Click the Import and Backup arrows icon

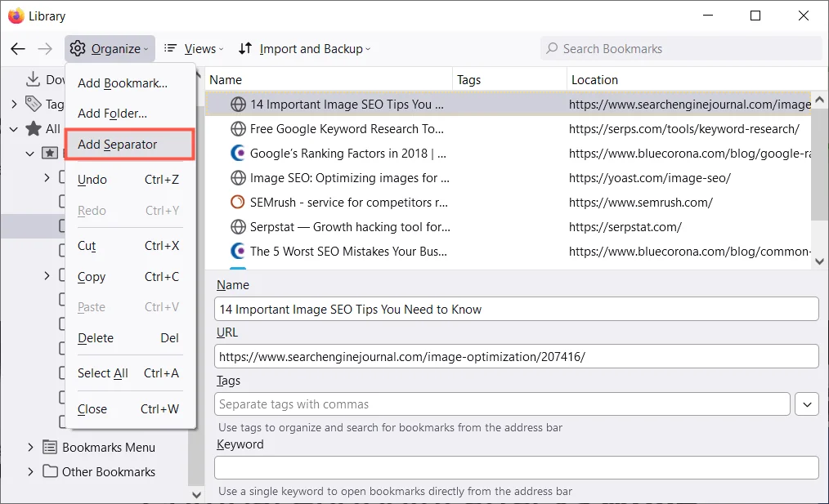pos(245,49)
